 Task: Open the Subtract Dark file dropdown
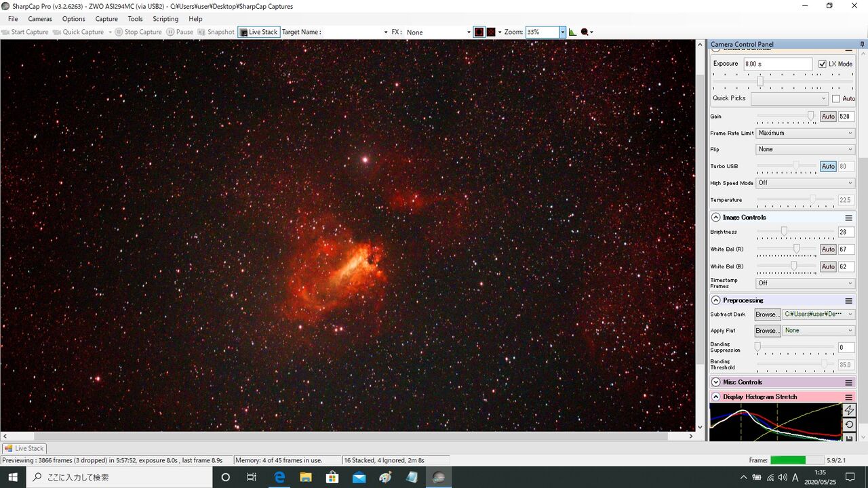click(818, 314)
